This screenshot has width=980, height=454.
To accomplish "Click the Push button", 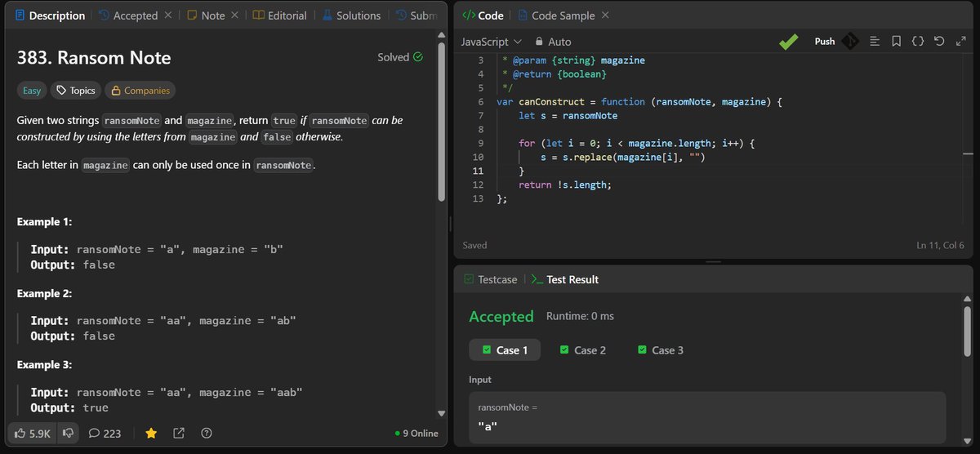I will coord(825,42).
